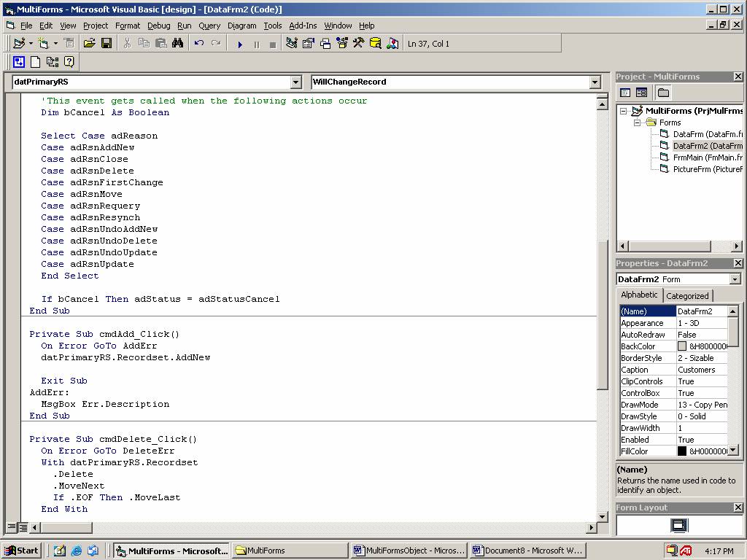Click the View Code icon in Project panel
747x560 pixels.
pos(625,93)
